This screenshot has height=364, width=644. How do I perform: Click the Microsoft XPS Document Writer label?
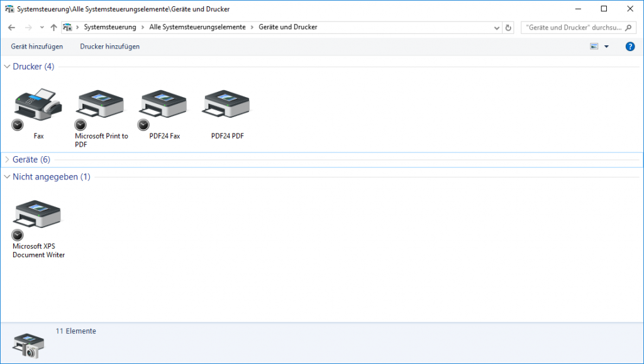coord(38,251)
